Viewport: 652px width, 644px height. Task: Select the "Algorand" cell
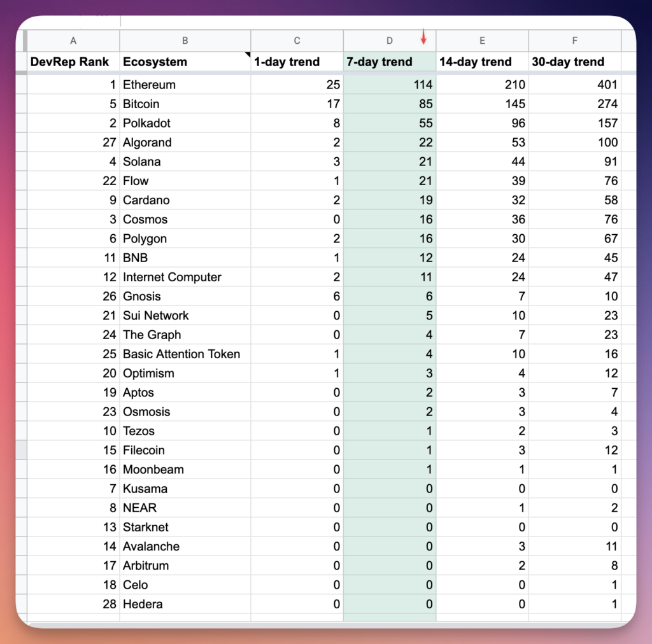tap(185, 143)
